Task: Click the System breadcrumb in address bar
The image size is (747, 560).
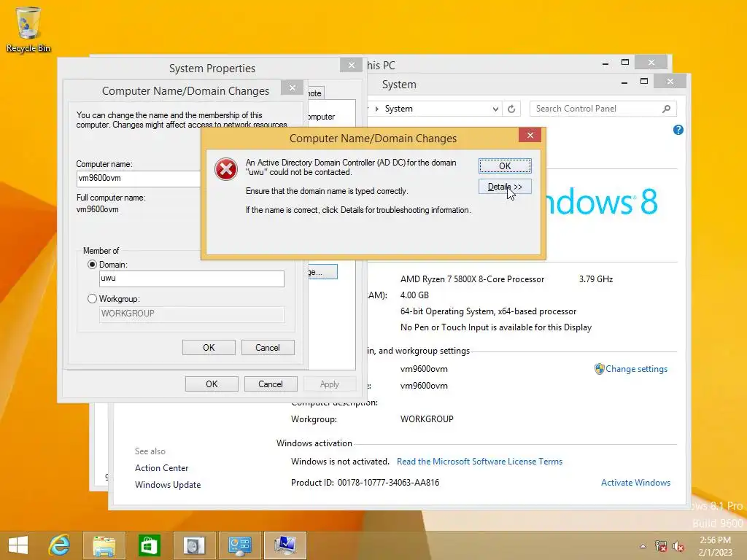Action: 399,109
